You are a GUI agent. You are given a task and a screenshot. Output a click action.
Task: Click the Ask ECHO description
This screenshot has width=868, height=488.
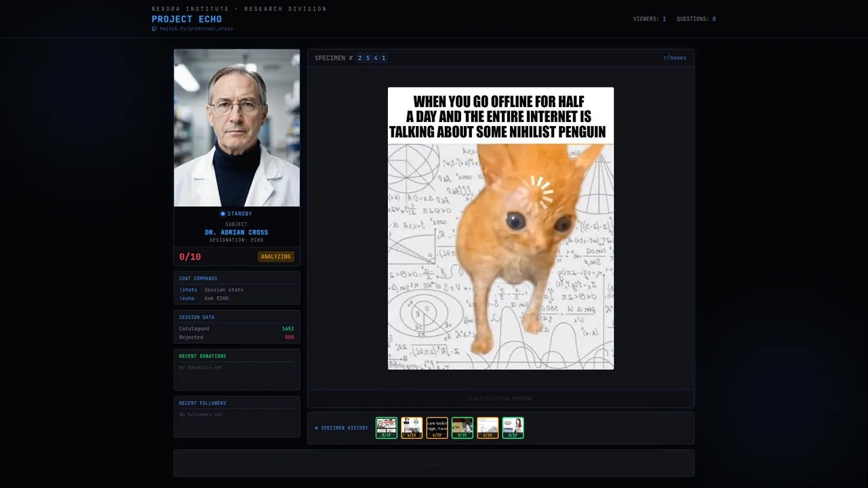(216, 298)
